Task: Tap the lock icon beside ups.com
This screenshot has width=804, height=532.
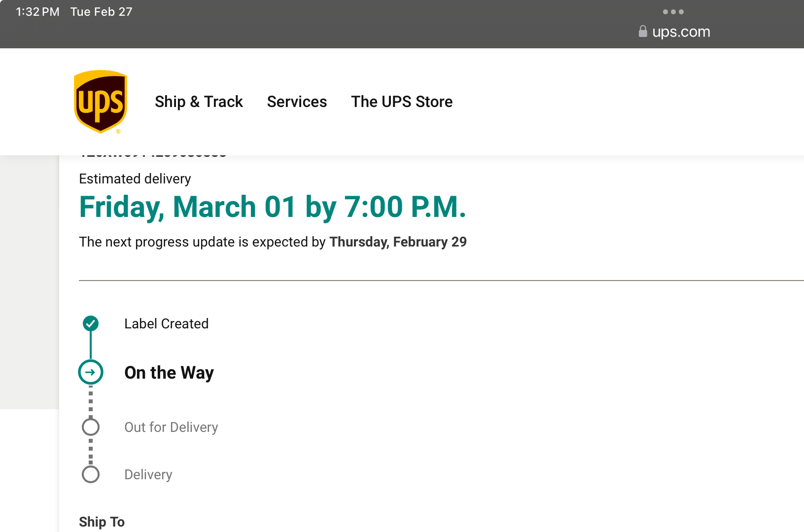Action: coord(643,32)
